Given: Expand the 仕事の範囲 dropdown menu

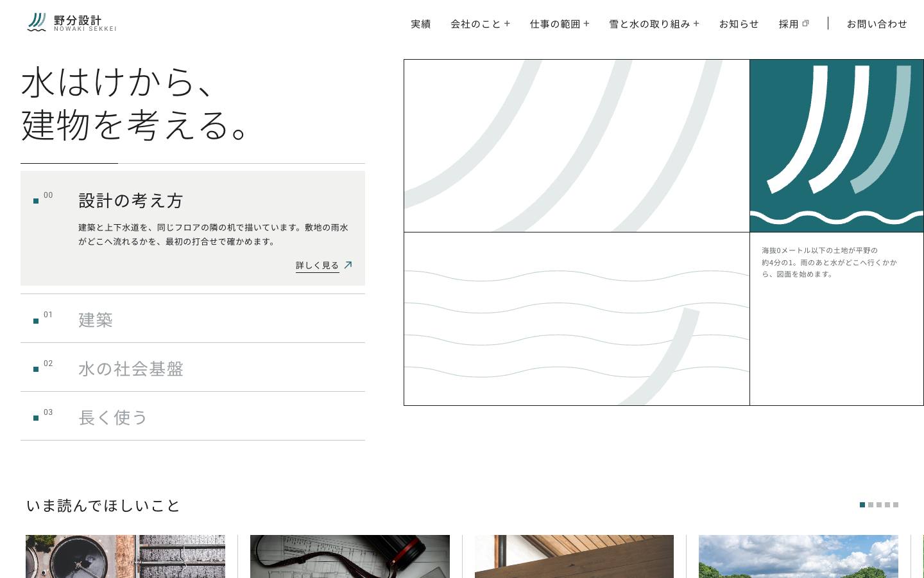Looking at the screenshot, I should click(x=560, y=24).
